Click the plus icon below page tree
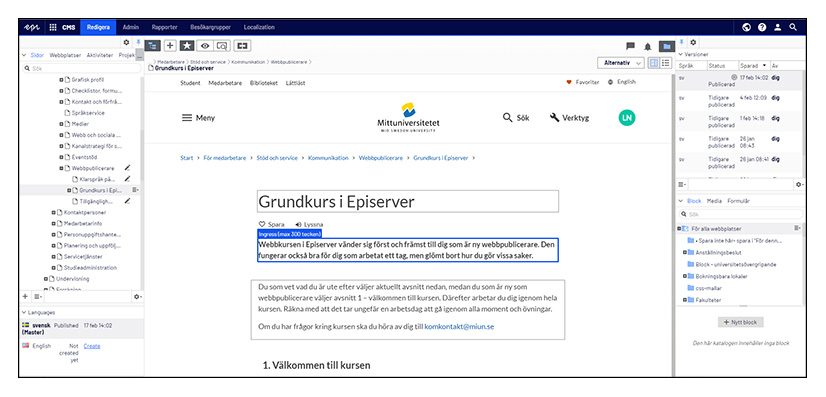 click(25, 297)
